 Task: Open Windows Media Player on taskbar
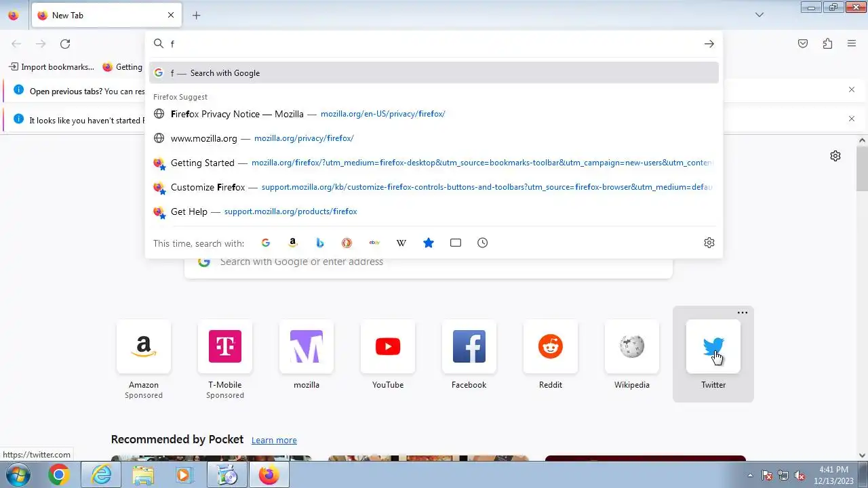(183, 475)
